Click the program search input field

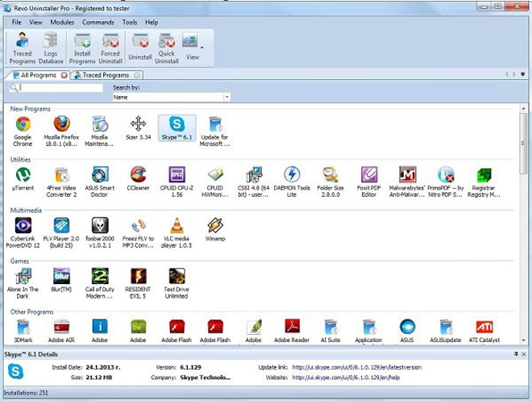(61, 88)
